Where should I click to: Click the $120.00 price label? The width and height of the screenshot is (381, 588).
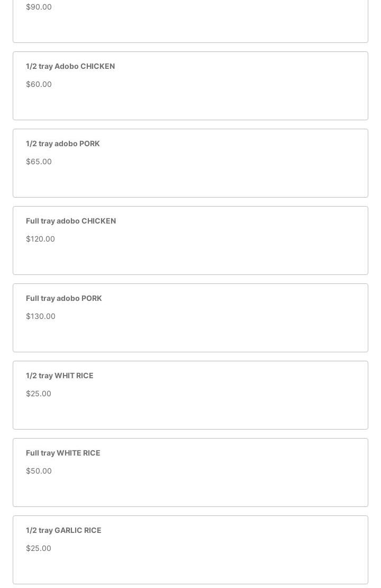point(40,239)
